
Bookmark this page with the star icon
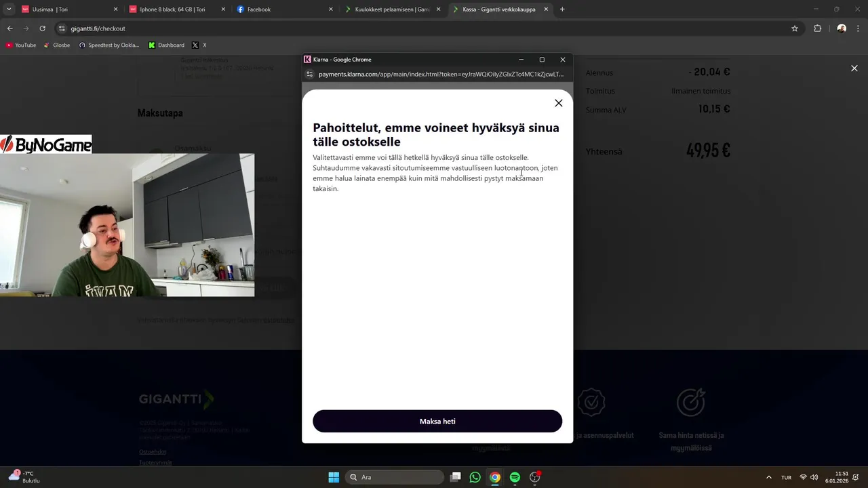pos(795,28)
